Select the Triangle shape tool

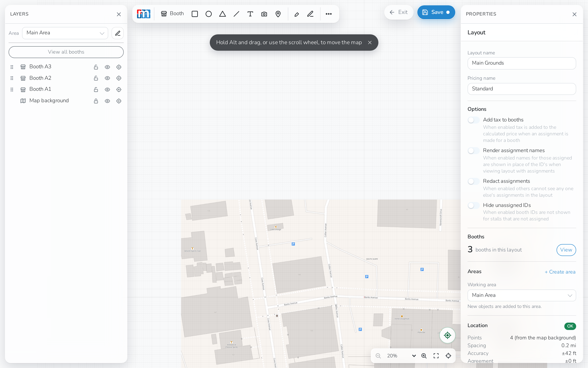[222, 14]
